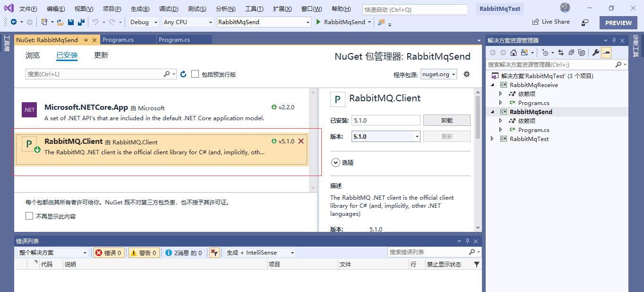This screenshot has height=292, width=644.
Task: Click the new project icon in toolbar
Action: tap(44, 22)
